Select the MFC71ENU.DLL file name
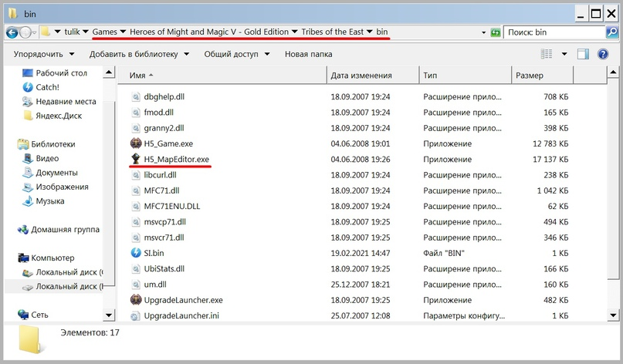Viewport: 623px width, 364px height. 172,206
